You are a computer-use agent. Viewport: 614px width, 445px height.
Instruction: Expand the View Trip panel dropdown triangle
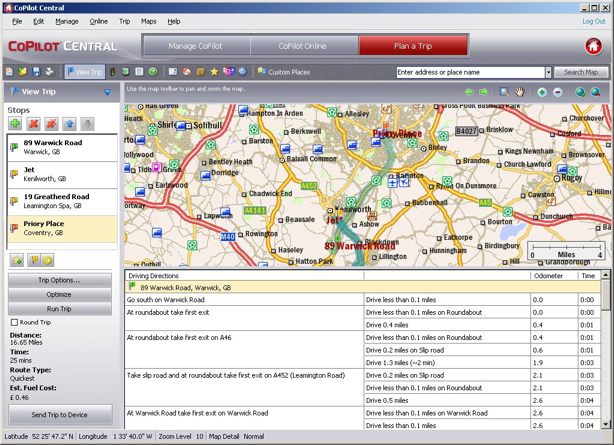tap(107, 92)
